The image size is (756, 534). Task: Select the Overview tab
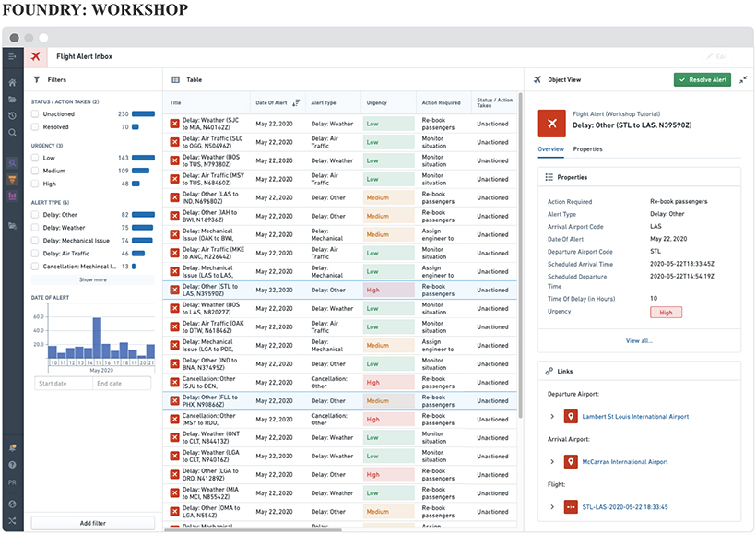pyautogui.click(x=550, y=148)
